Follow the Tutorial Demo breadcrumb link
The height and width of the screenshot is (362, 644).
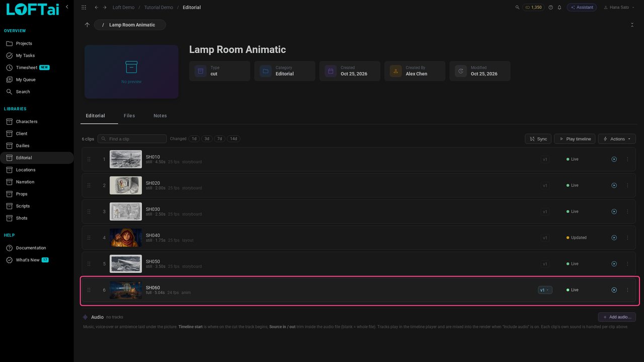pyautogui.click(x=158, y=8)
